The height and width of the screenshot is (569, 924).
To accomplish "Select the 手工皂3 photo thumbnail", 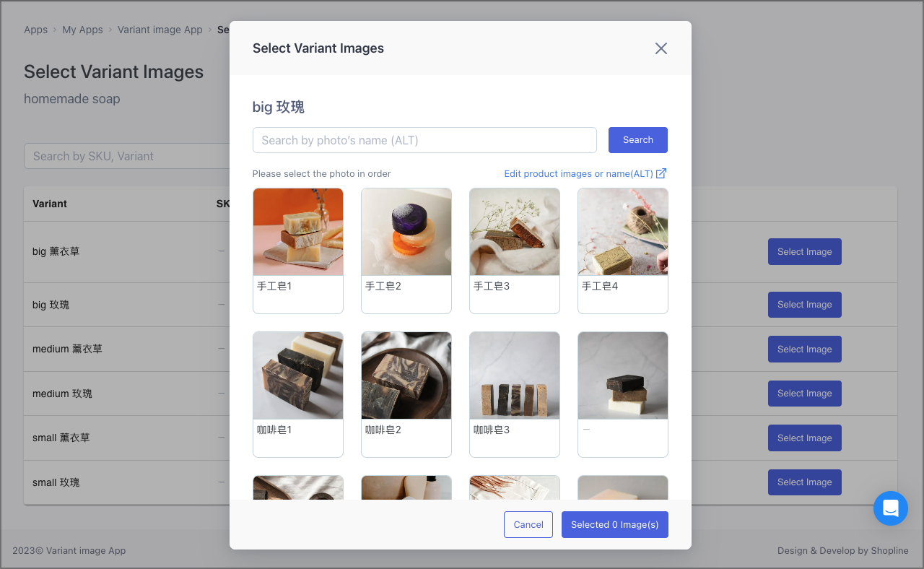I will click(515, 232).
